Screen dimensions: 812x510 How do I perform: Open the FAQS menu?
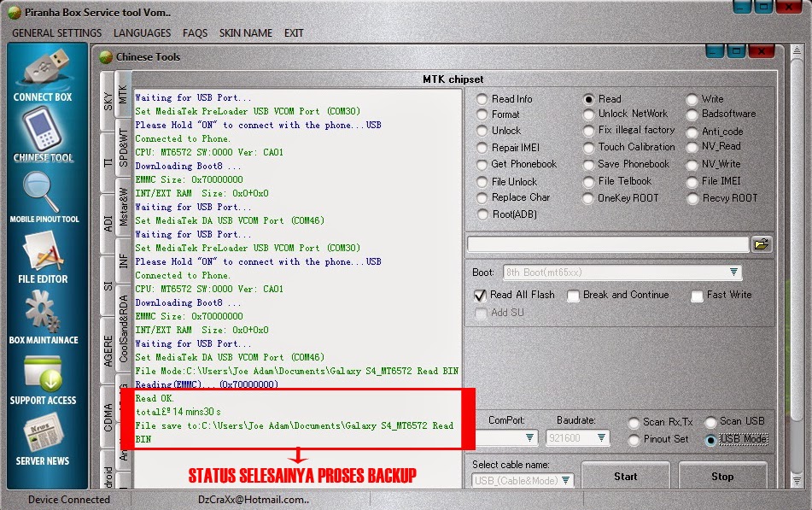196,32
